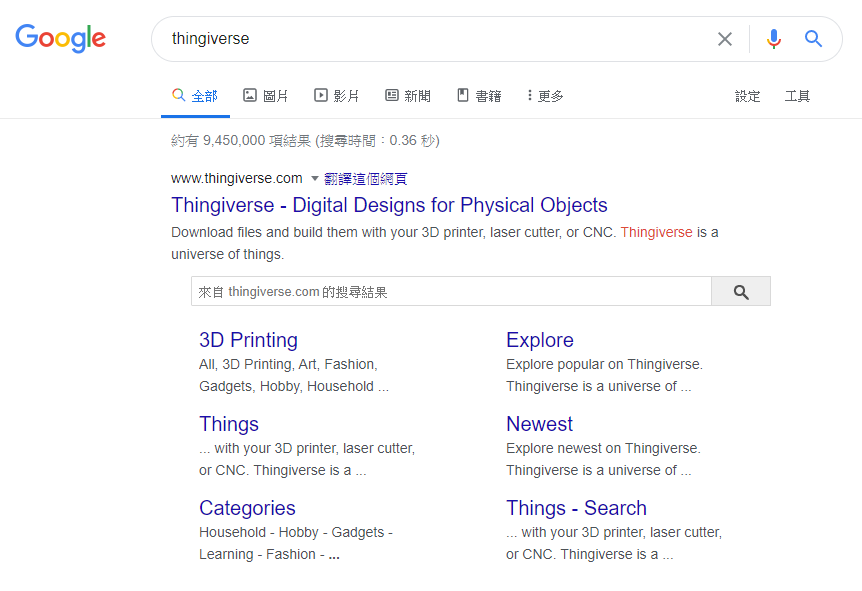Open the 書籍 tab

[x=479, y=96]
